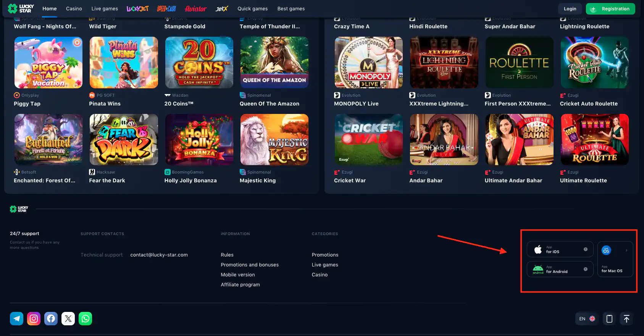Click the scroll-to-top arrow icon

pyautogui.click(x=626, y=319)
